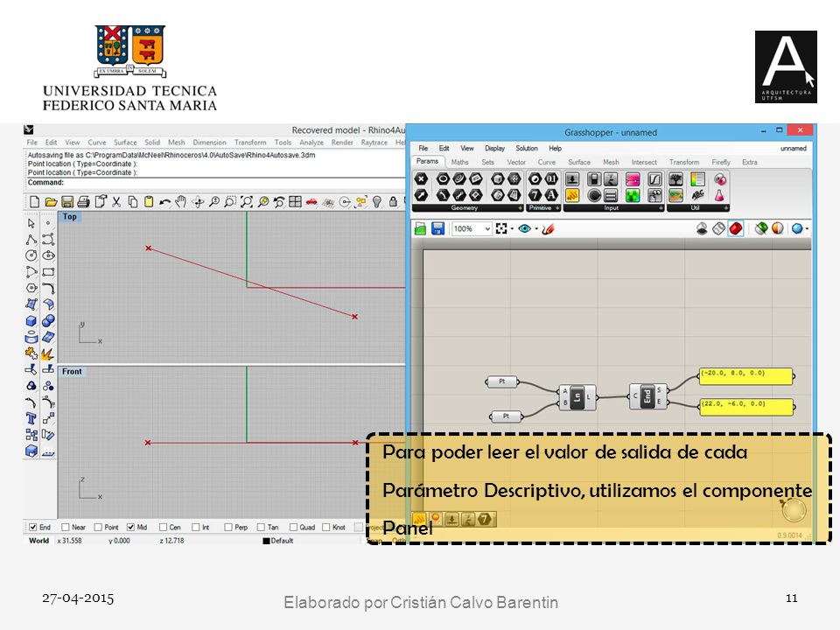Click the red shaded preview icon in Grasshopper
The width and height of the screenshot is (840, 630).
pyautogui.click(x=736, y=228)
